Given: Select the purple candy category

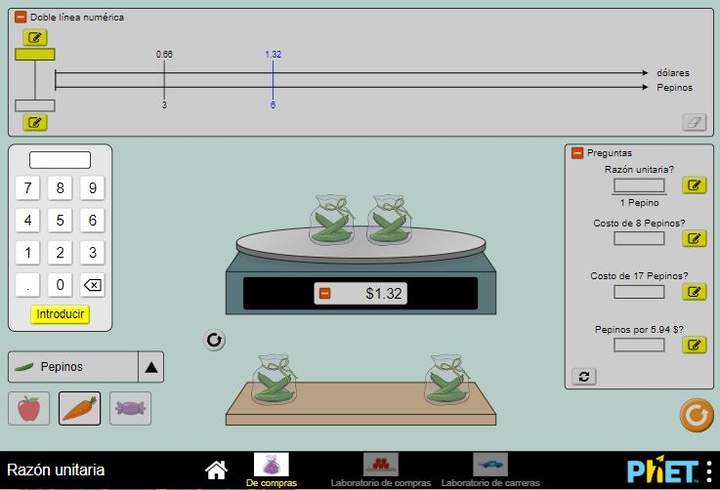Looking at the screenshot, I should tap(130, 408).
